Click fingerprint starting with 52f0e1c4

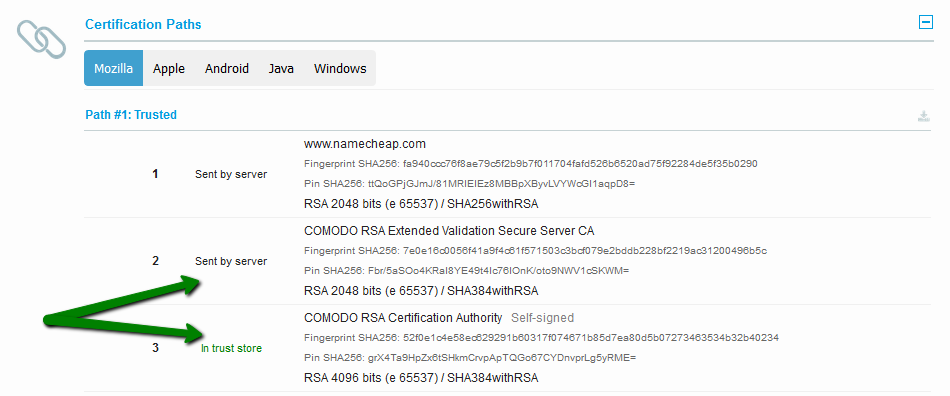(x=541, y=337)
